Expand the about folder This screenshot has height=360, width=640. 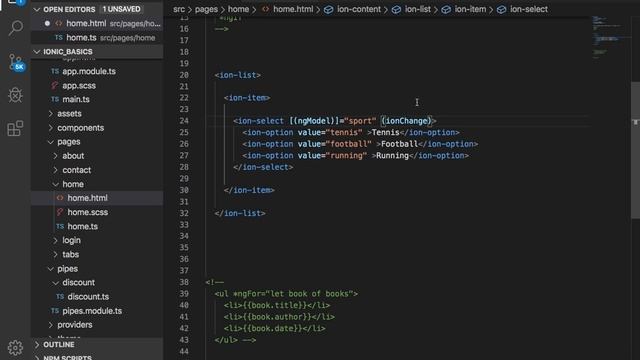tap(56, 156)
